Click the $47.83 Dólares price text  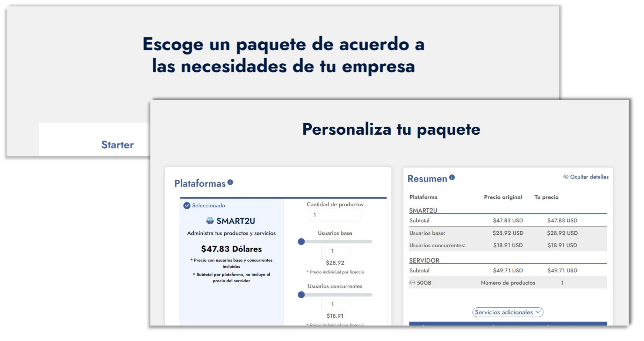click(231, 249)
